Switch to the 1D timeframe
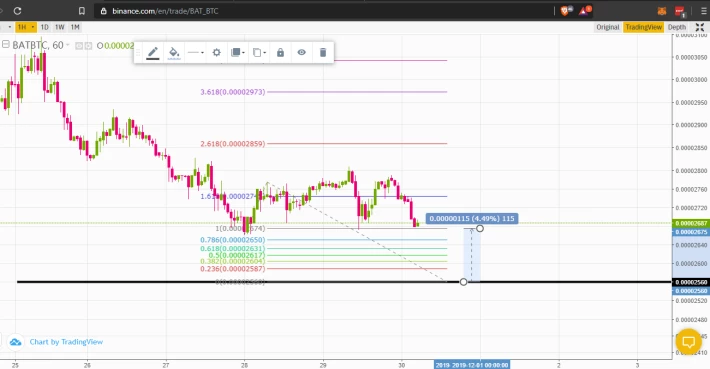This screenshot has width=710, height=369. pos(44,27)
